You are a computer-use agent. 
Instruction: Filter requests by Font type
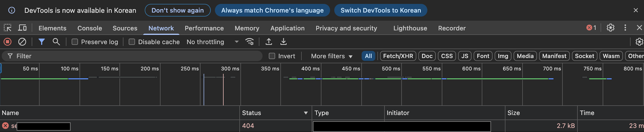[483, 56]
